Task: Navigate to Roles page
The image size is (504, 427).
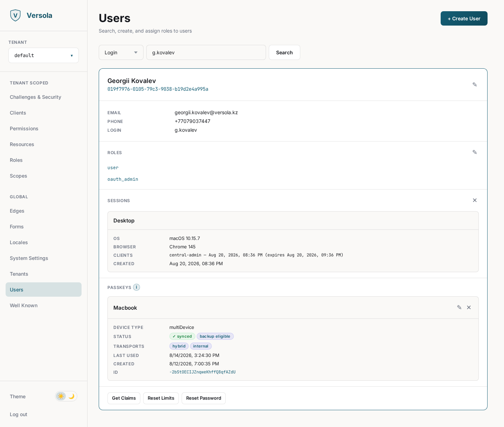Action: [x=43, y=160]
